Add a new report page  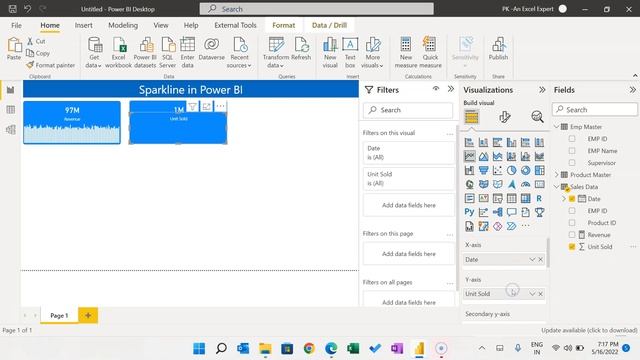pos(88,315)
